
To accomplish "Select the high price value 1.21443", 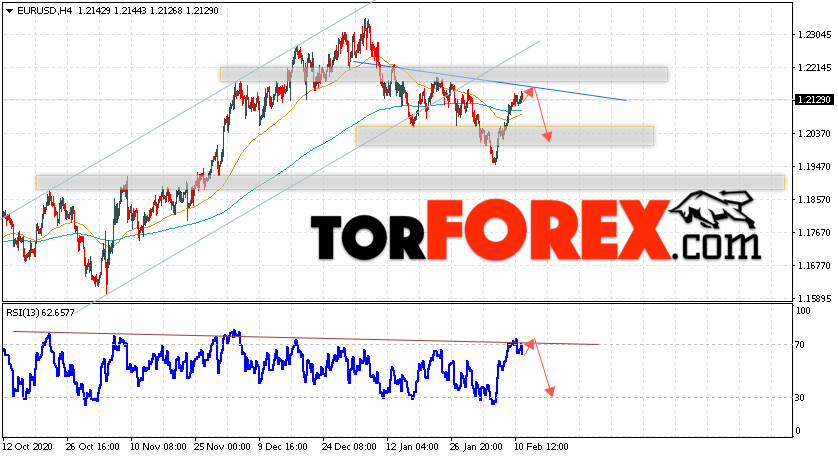I will (x=130, y=11).
